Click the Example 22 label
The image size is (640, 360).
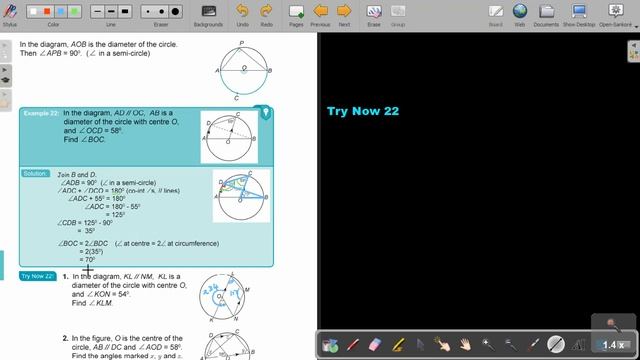[41, 113]
